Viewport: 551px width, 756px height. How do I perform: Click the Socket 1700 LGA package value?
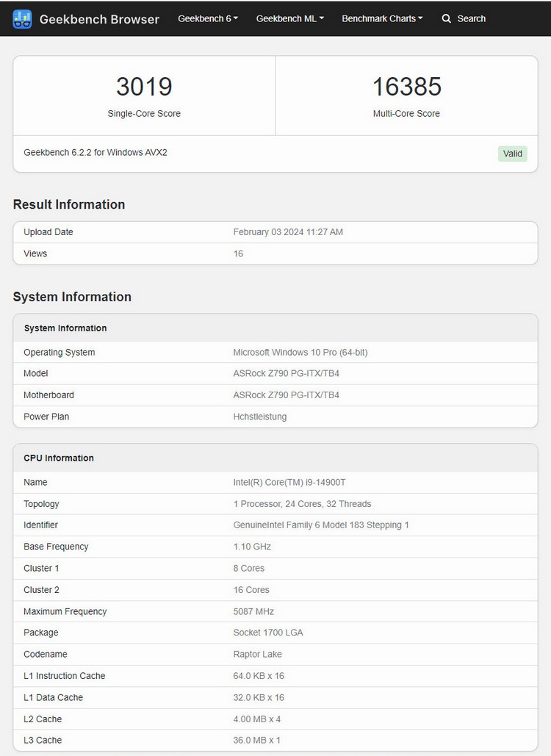pos(268,633)
